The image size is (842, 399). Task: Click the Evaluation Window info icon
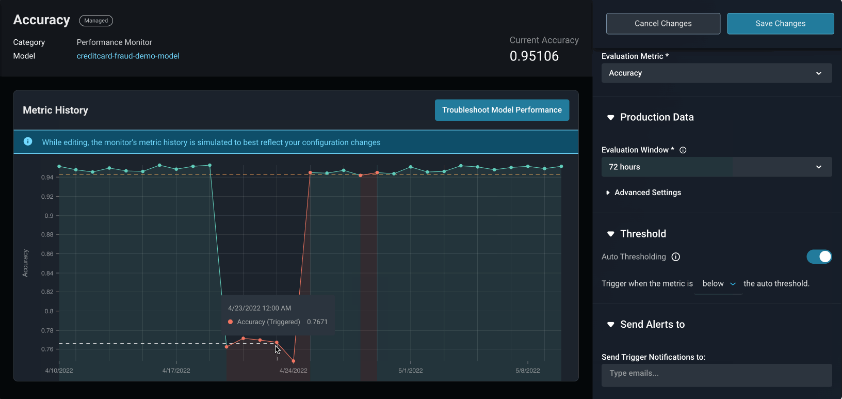683,150
